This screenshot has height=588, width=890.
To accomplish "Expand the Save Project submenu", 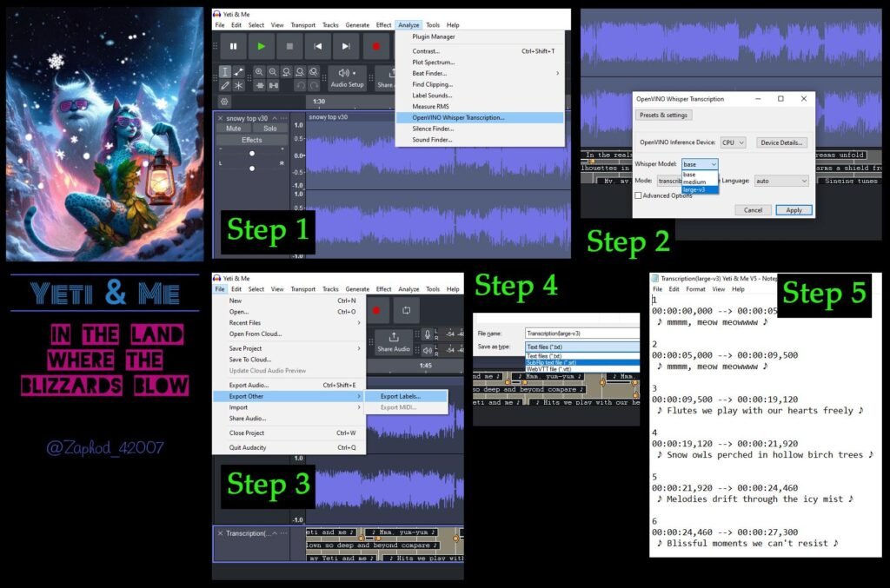I will pyautogui.click(x=289, y=348).
